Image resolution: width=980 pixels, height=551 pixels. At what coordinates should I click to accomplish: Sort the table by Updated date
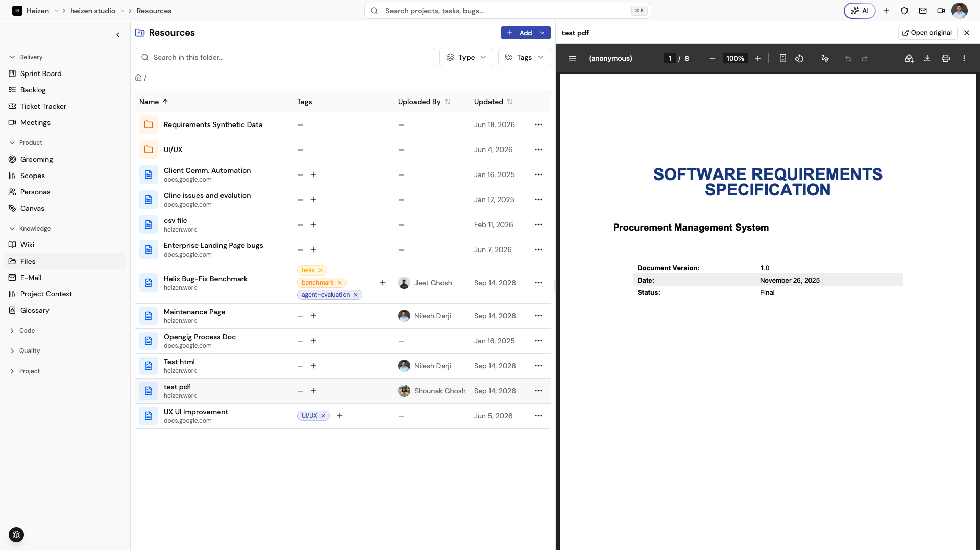[493, 102]
